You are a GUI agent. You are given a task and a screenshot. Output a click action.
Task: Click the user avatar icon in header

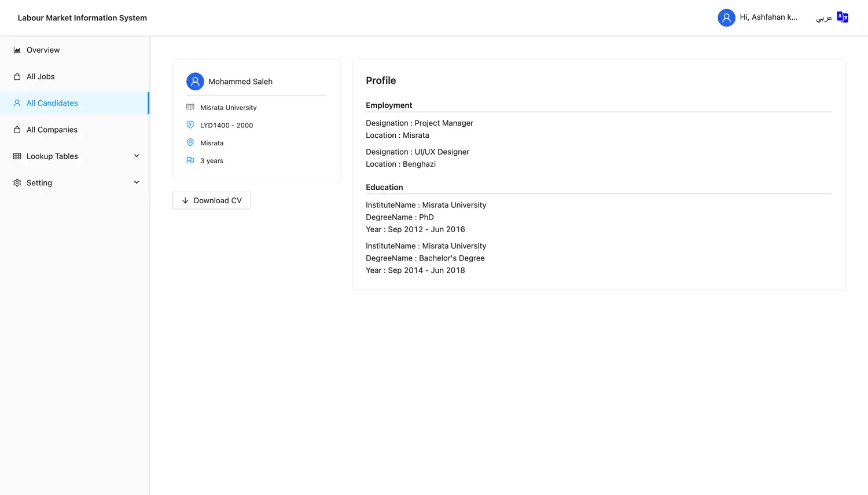(x=726, y=18)
